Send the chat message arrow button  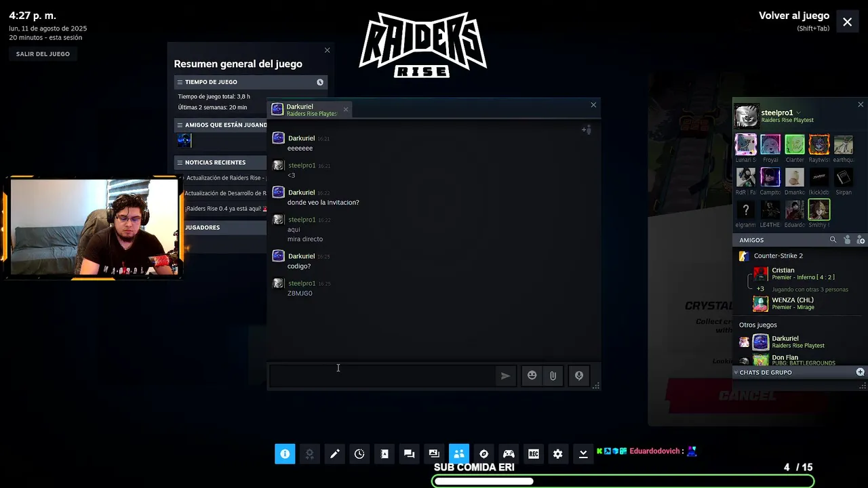(505, 375)
